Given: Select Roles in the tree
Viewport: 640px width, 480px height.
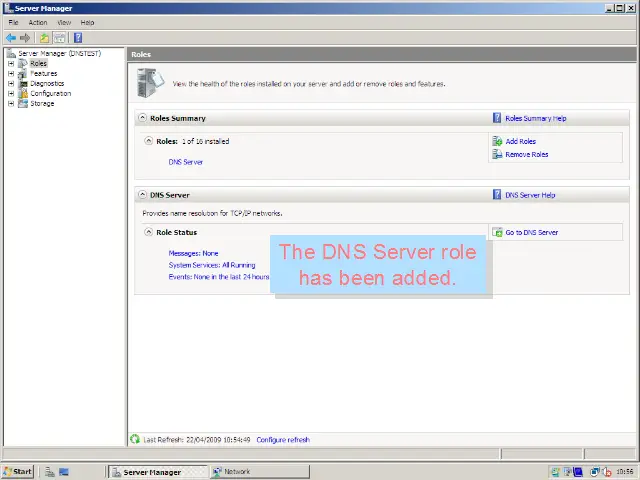Looking at the screenshot, I should (x=38, y=63).
